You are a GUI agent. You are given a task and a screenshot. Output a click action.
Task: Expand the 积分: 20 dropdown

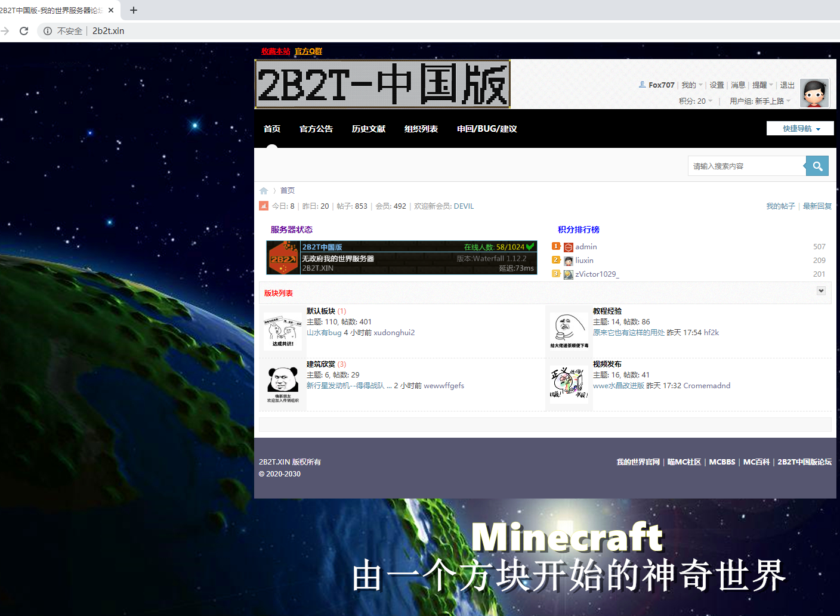coord(696,101)
